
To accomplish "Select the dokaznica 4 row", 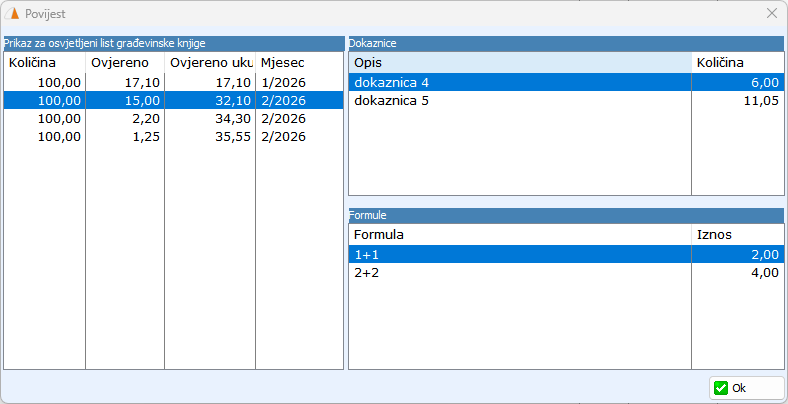I will point(519,82).
